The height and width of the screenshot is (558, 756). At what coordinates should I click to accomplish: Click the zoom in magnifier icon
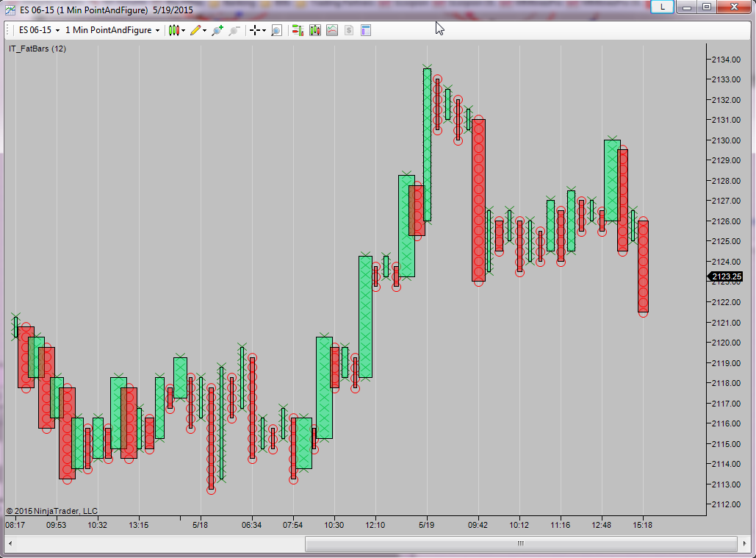point(217,30)
